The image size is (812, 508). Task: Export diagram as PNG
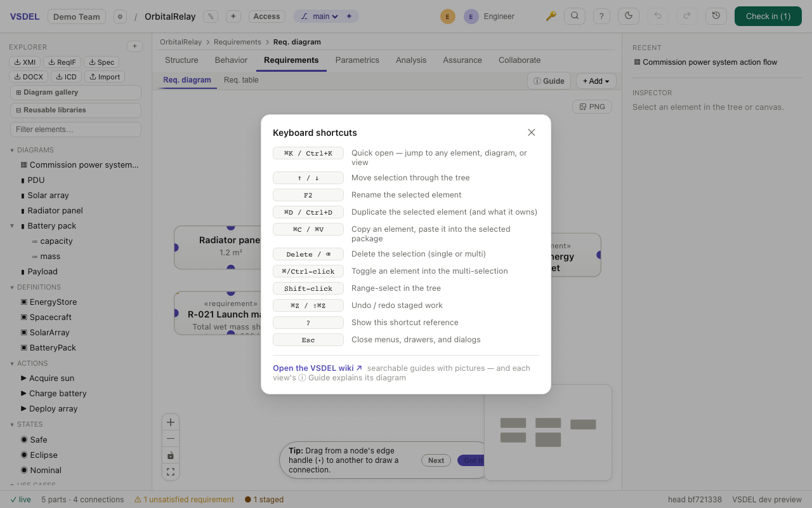coord(592,107)
